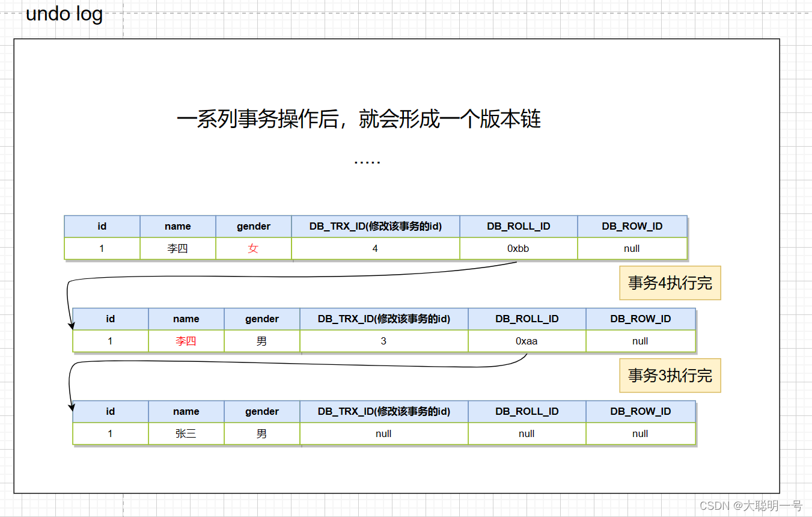
Task: Click the "DB_ROW_ID" header of the 0xaa table
Action: pos(641,319)
